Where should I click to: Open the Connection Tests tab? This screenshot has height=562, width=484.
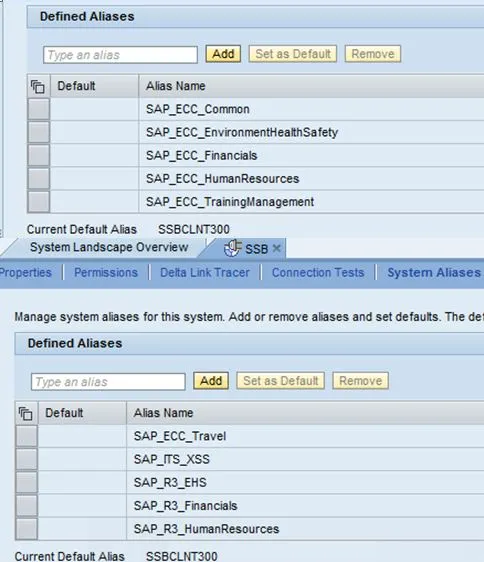pyautogui.click(x=318, y=273)
